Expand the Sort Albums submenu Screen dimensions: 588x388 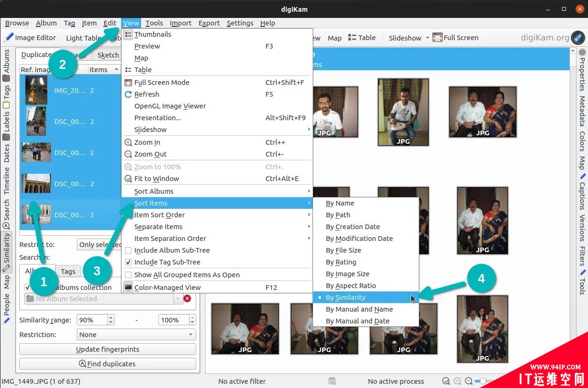coord(217,191)
